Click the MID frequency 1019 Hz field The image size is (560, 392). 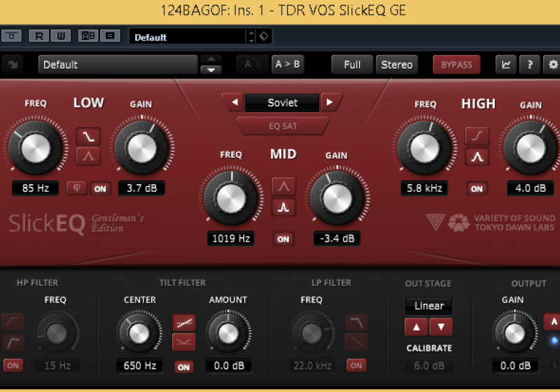231,239
